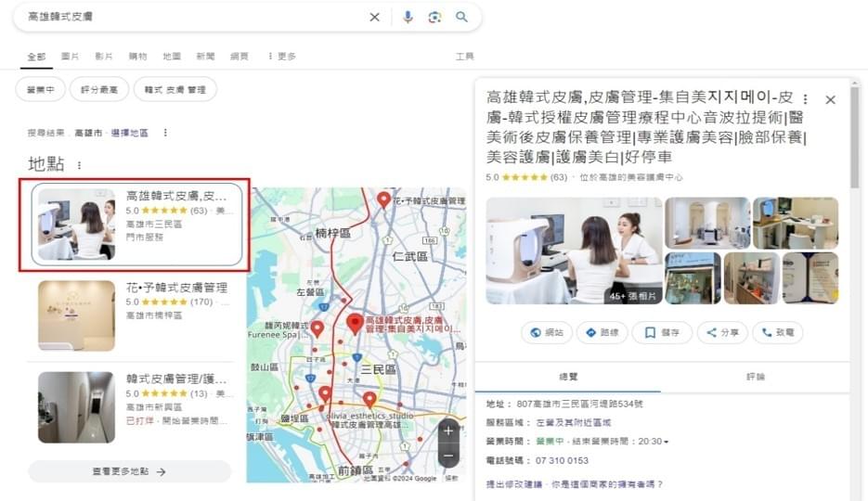The height and width of the screenshot is (501, 868).
Task: Open thumbnail of first place listing
Action: coord(76,225)
